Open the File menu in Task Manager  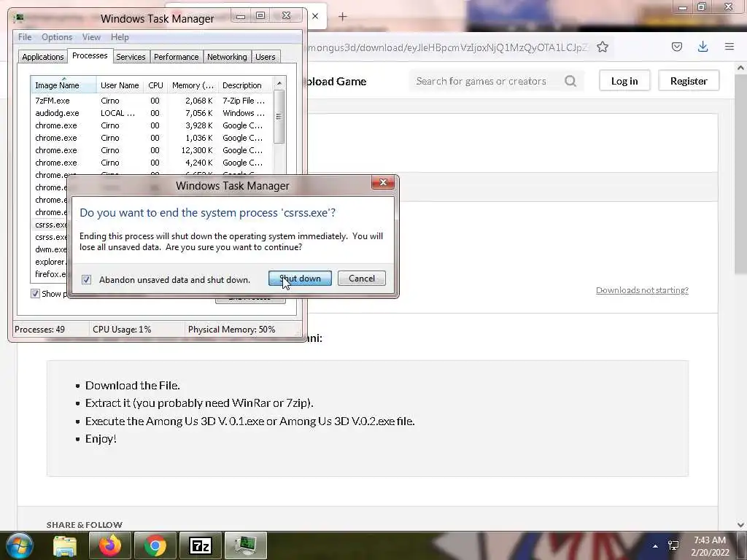(25, 37)
